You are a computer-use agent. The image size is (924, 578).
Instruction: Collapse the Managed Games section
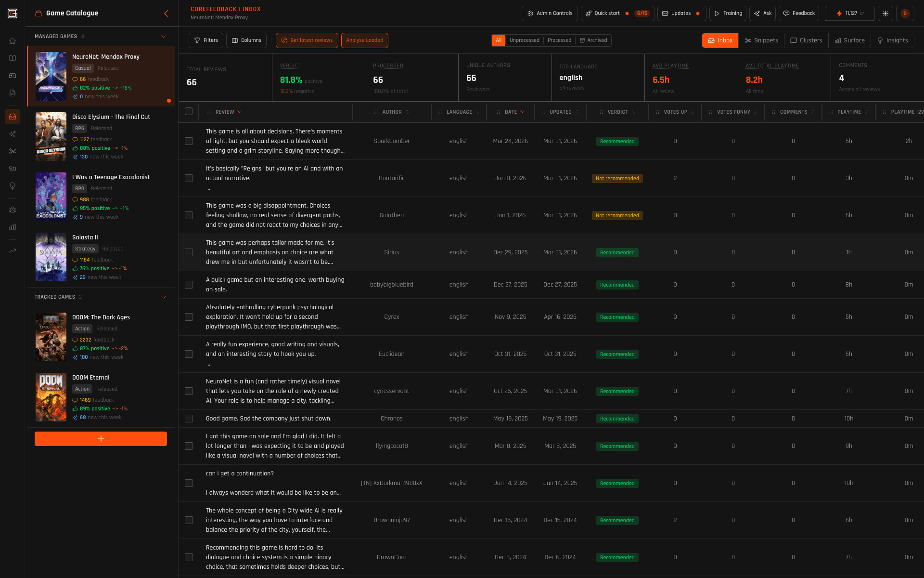click(164, 37)
